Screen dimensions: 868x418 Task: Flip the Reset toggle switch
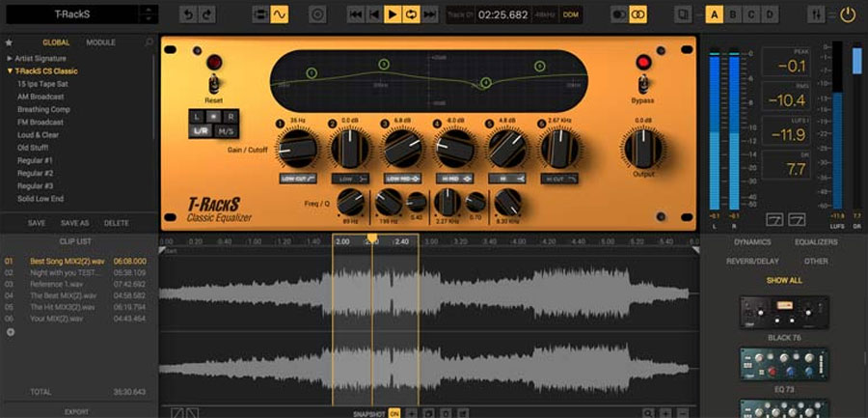(x=214, y=84)
